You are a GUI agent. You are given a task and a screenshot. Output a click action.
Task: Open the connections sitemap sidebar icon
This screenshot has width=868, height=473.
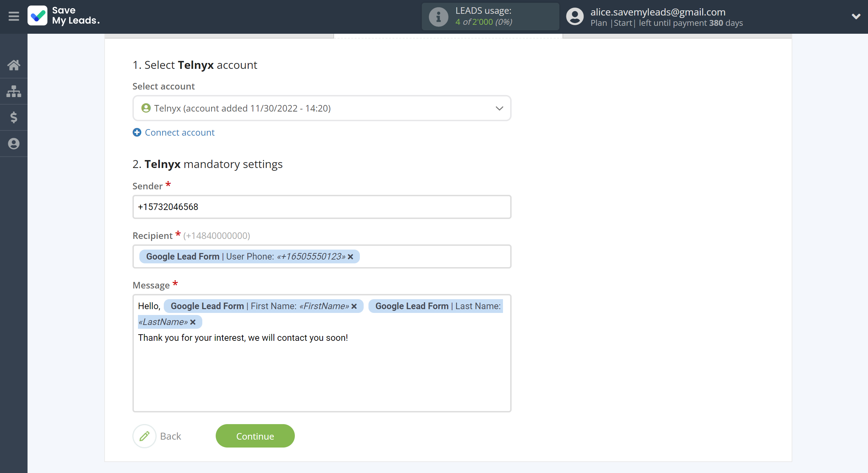14,91
